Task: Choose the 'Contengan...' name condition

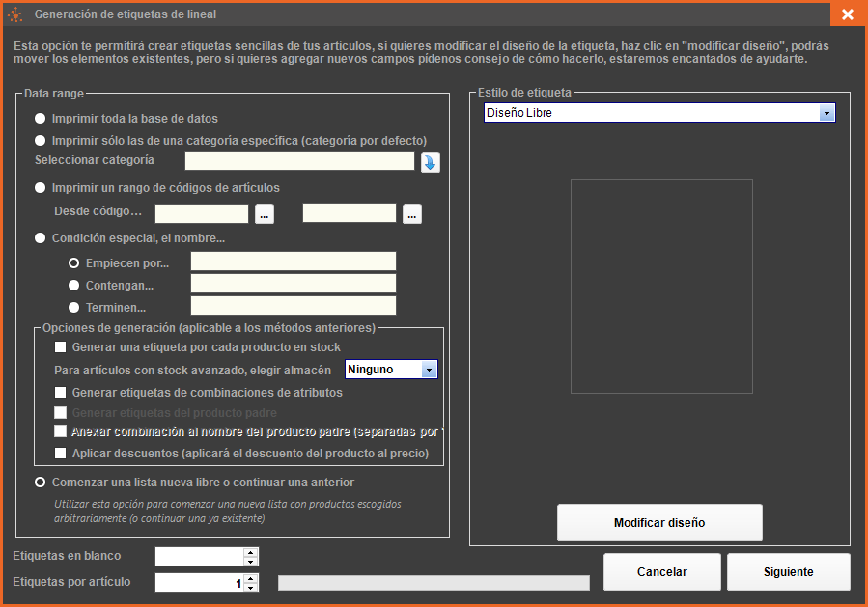Action: (x=74, y=286)
